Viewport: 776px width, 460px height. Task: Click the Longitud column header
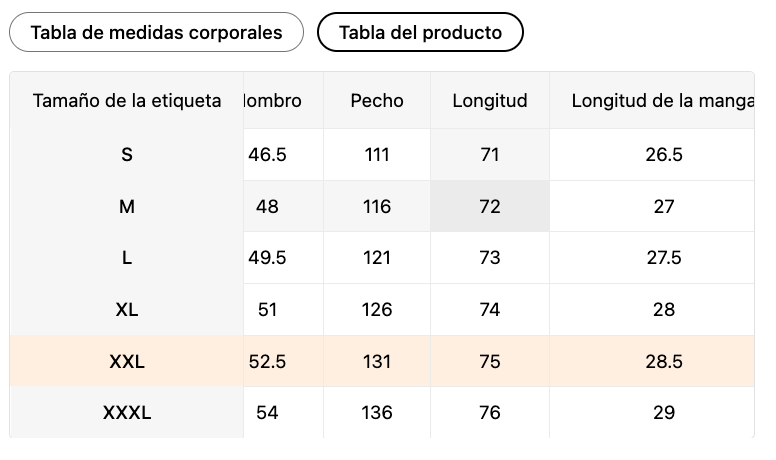point(490,101)
